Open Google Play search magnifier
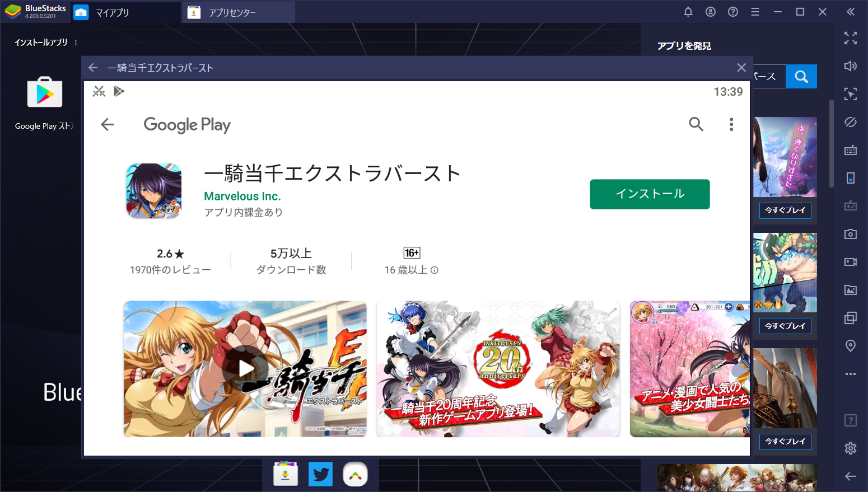Image resolution: width=868 pixels, height=492 pixels. coord(696,124)
